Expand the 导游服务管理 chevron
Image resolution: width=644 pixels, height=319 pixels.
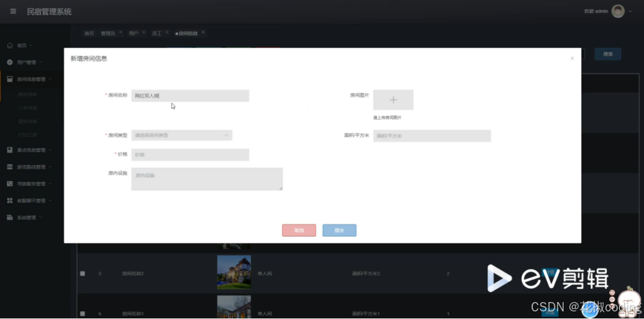[x=50, y=184]
